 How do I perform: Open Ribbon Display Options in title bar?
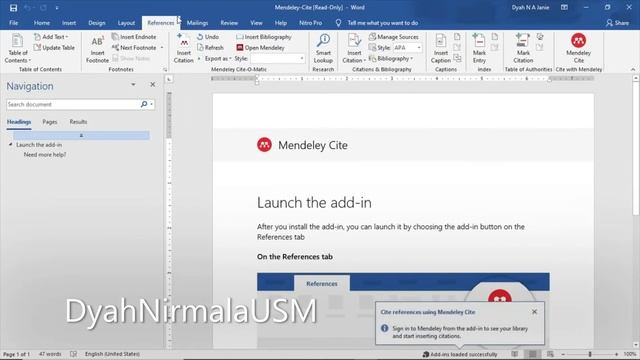click(x=564, y=7)
